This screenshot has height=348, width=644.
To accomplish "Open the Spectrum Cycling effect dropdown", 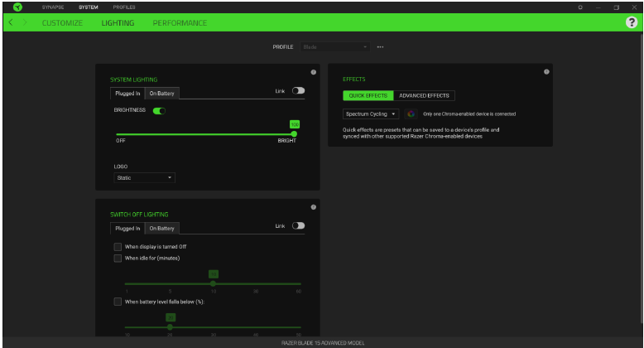I will (371, 114).
